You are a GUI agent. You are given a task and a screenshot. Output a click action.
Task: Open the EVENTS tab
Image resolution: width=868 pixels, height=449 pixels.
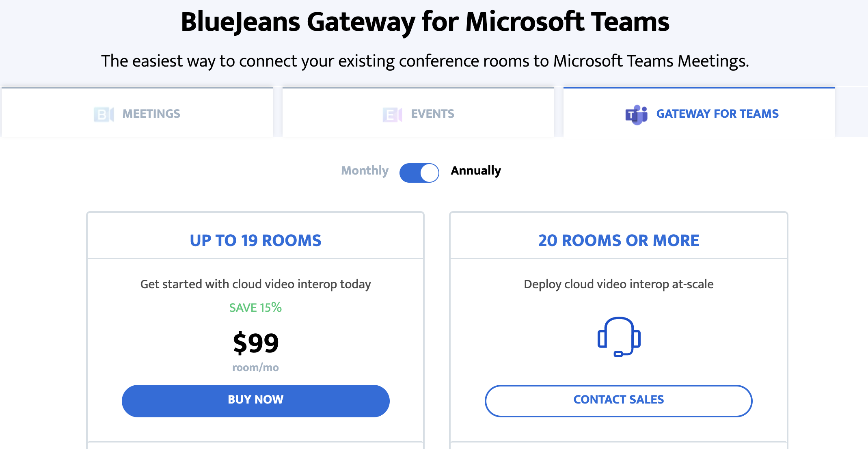point(432,114)
